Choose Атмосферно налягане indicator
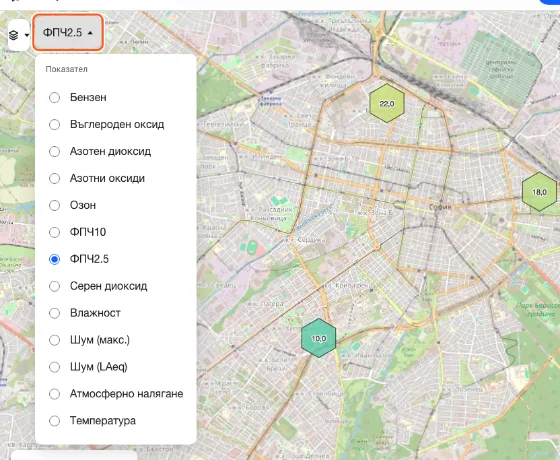The height and width of the screenshot is (460, 560). [54, 394]
